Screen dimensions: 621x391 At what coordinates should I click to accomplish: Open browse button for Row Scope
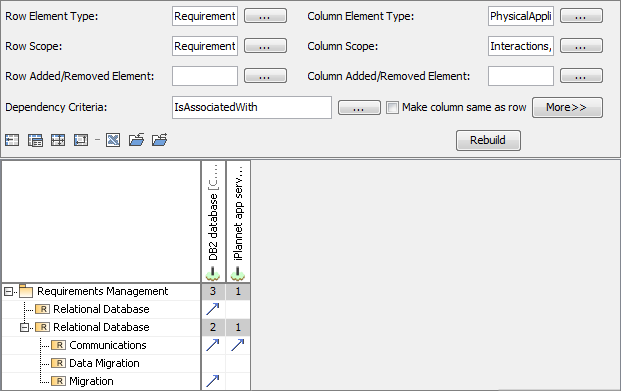[265, 46]
